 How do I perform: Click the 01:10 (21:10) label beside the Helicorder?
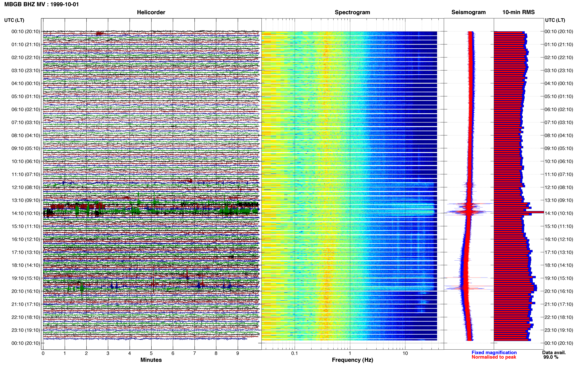(x=26, y=45)
